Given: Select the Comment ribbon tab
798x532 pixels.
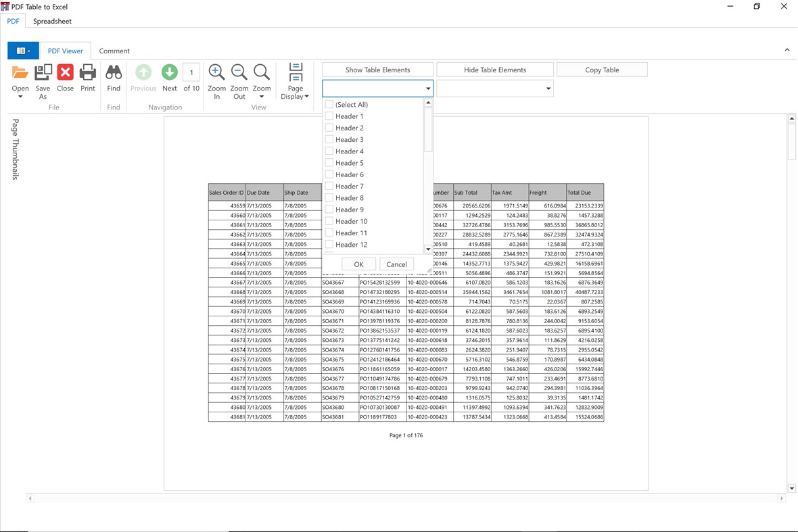Looking at the screenshot, I should coord(114,51).
